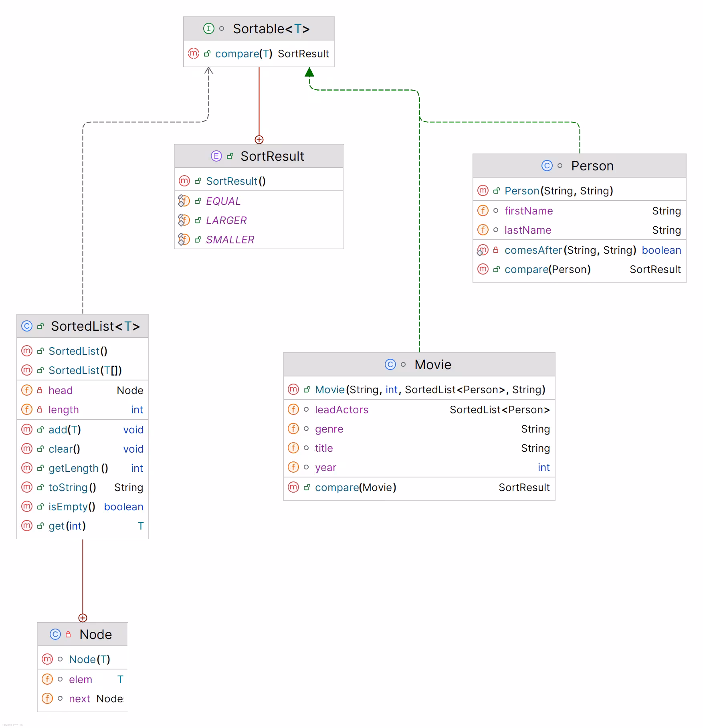
Task: Click the firstName field name
Action: point(529,211)
